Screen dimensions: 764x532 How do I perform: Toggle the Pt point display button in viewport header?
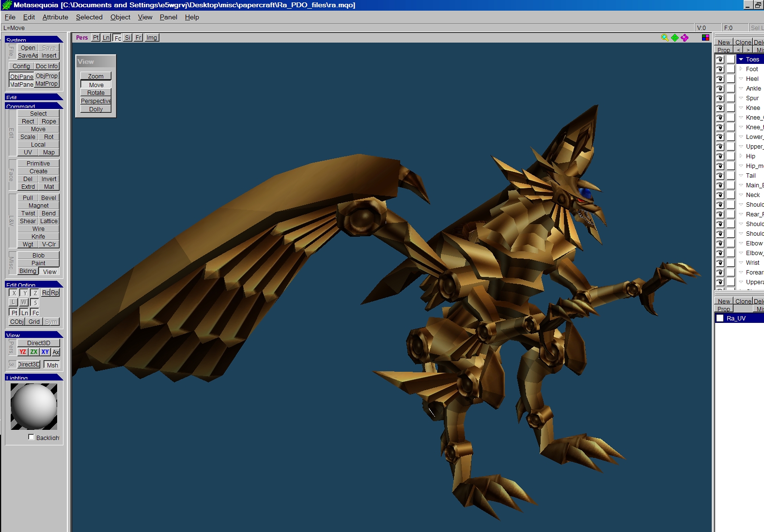(x=96, y=37)
